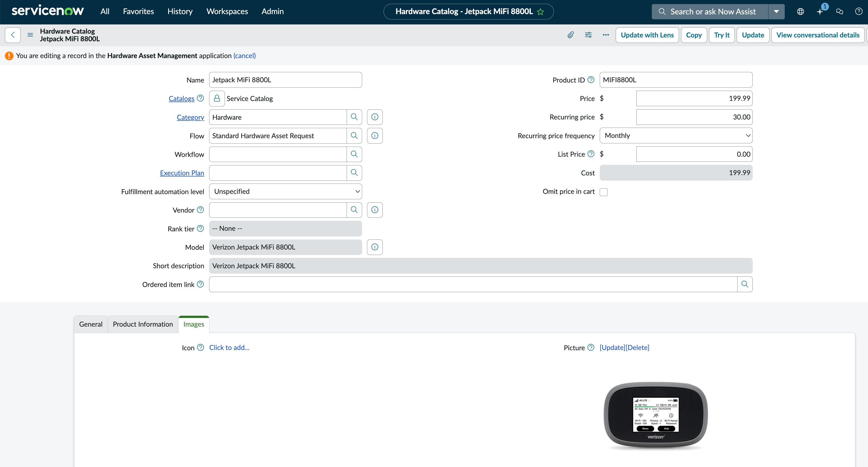Open the Workspaces menu

tap(227, 11)
